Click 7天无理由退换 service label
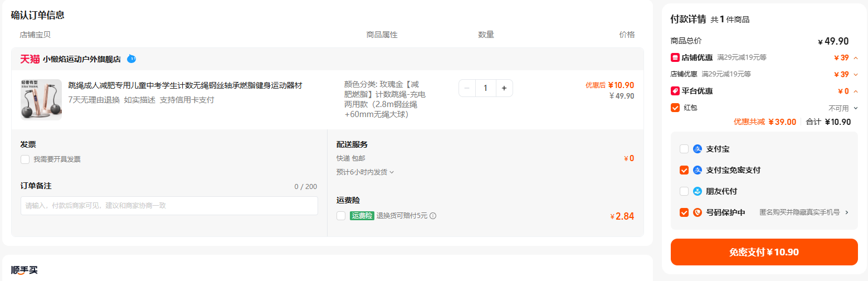The image size is (868, 281). pyautogui.click(x=94, y=100)
